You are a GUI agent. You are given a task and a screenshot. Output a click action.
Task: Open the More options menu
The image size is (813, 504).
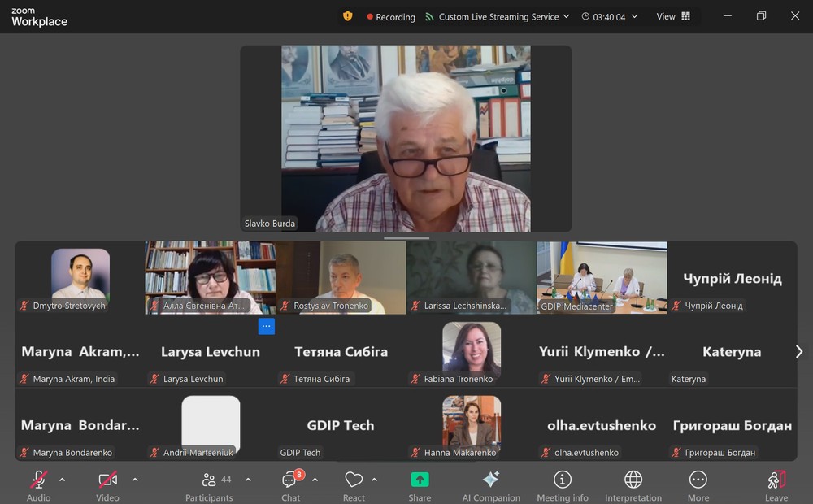698,485
